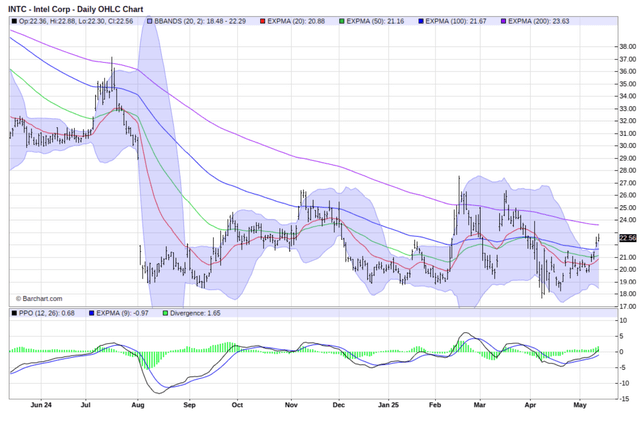Image resolution: width=640 pixels, height=427 pixels.
Task: Click the EXPMA (50): 21.16 label
Action: [x=375, y=21]
